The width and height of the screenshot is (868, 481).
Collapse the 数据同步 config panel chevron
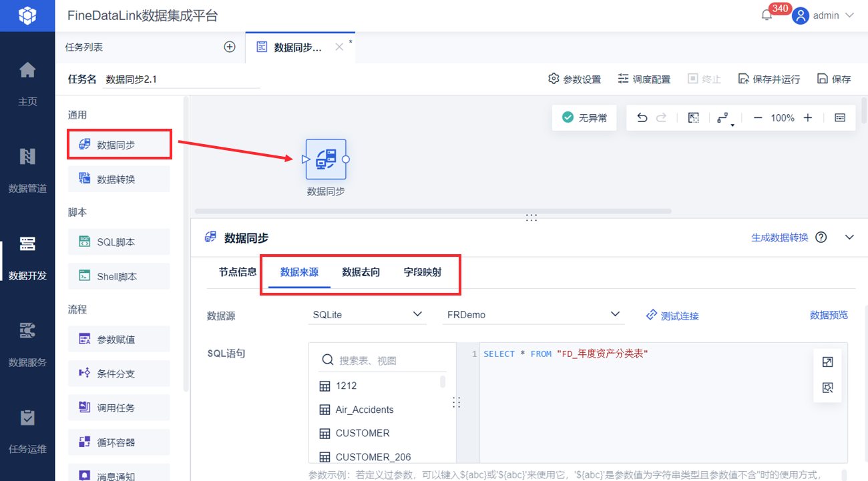pyautogui.click(x=850, y=237)
